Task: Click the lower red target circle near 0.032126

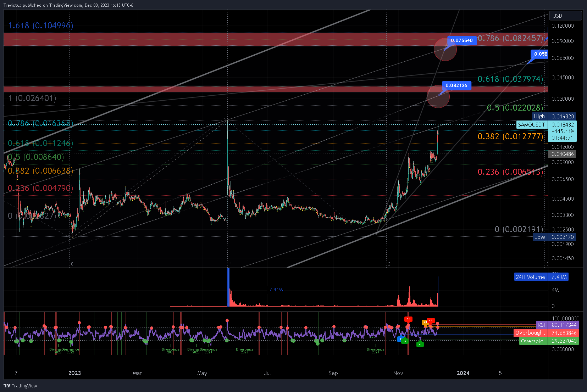Action: (438, 96)
